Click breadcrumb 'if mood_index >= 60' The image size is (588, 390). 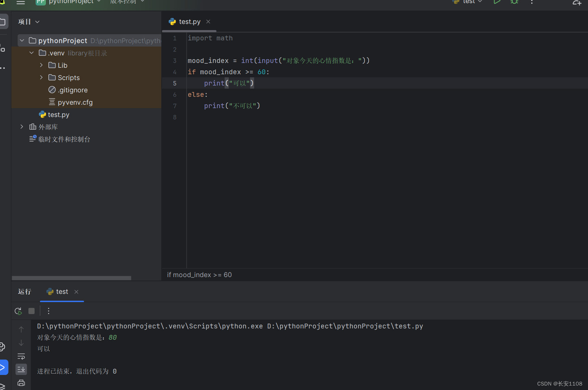199,275
